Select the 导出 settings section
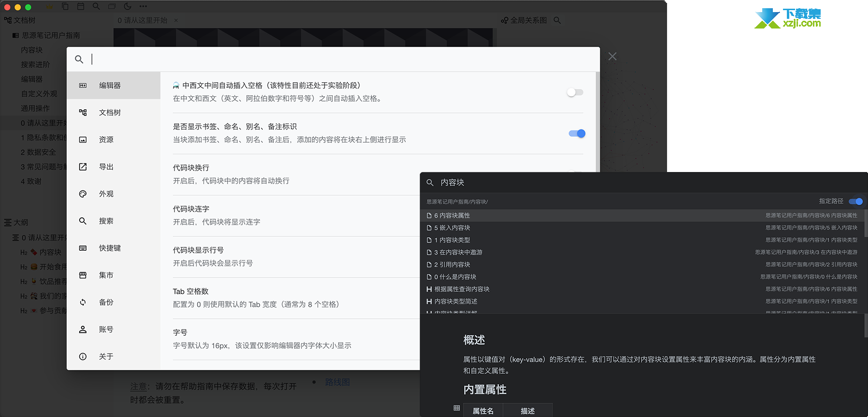 114,167
